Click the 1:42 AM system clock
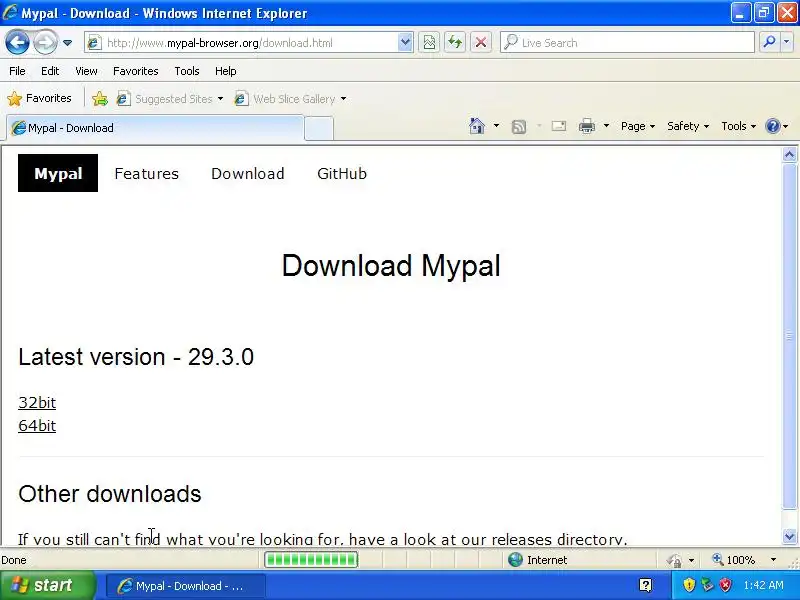The image size is (800, 600). pos(763,585)
